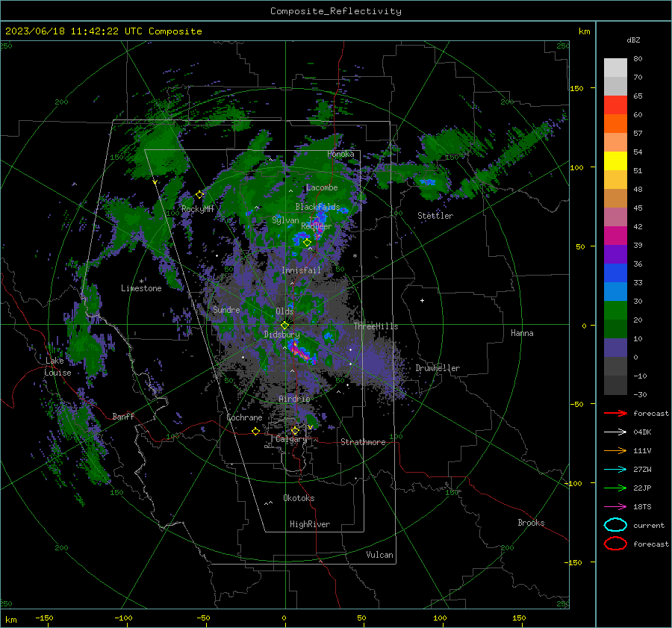Click the yellow diamond marker near RockyMH
The height and width of the screenshot is (628, 672).
click(199, 195)
